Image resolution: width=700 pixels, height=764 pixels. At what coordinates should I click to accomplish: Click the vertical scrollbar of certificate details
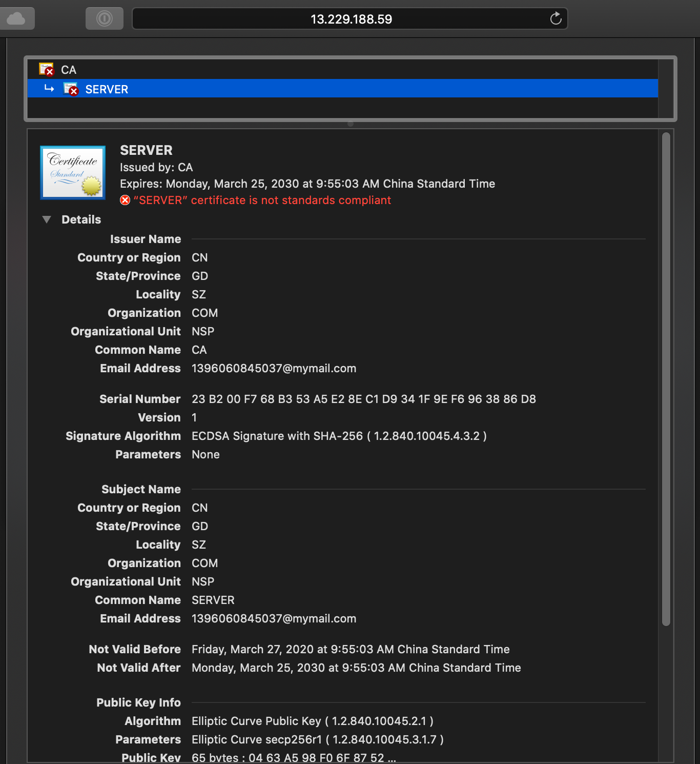tap(666, 379)
